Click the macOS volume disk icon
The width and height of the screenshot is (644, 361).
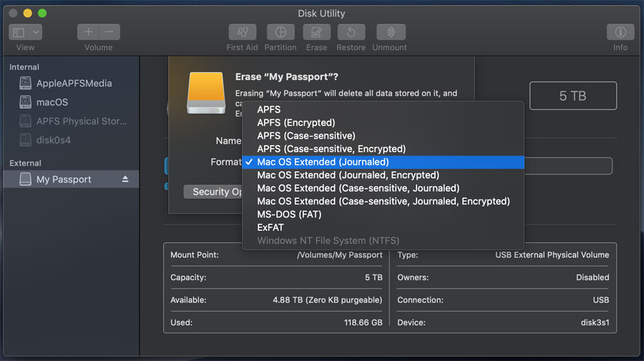point(26,102)
